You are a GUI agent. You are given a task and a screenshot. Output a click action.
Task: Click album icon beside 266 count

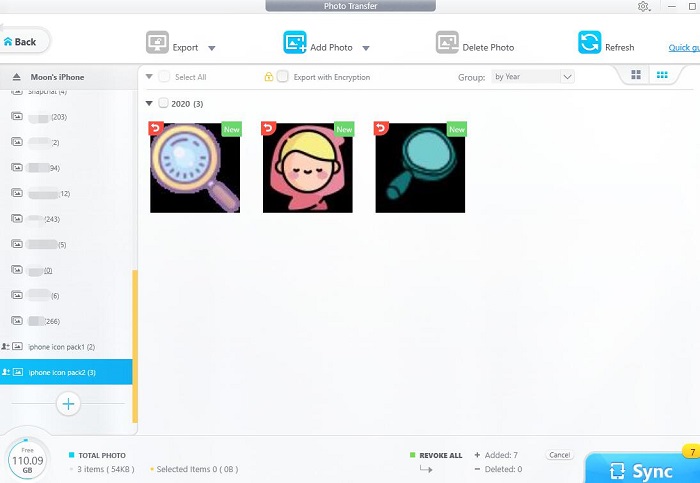point(17,321)
